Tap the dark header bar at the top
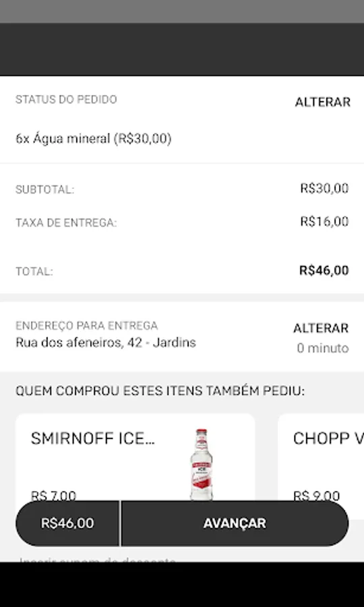 (182, 49)
